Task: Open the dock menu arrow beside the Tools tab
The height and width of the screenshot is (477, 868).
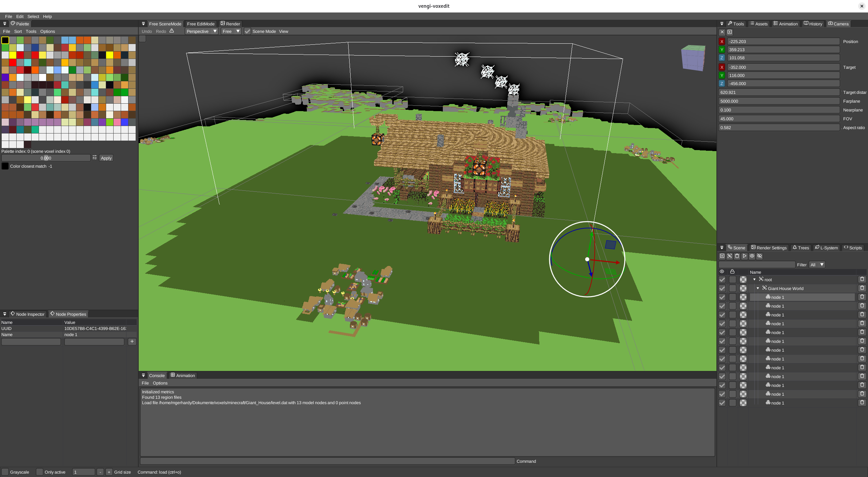Action: click(722, 24)
